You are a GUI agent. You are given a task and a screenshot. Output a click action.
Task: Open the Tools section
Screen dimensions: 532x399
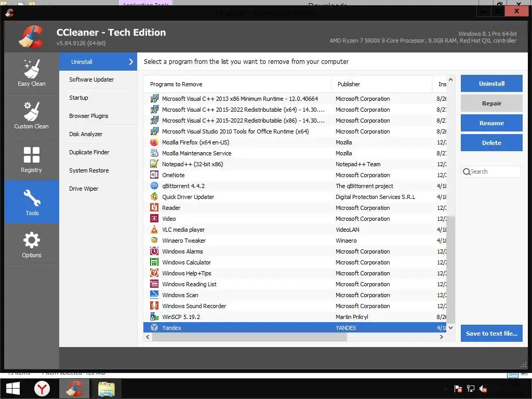point(32,202)
